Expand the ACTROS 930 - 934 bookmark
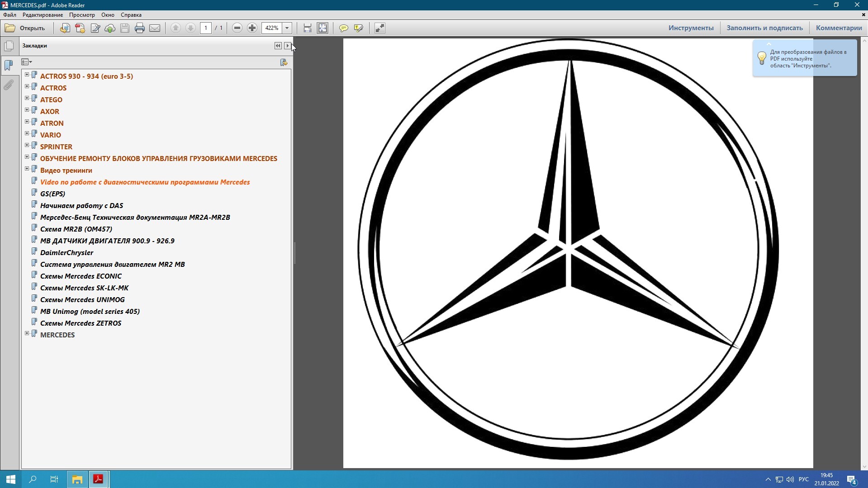868x488 pixels. (x=27, y=75)
